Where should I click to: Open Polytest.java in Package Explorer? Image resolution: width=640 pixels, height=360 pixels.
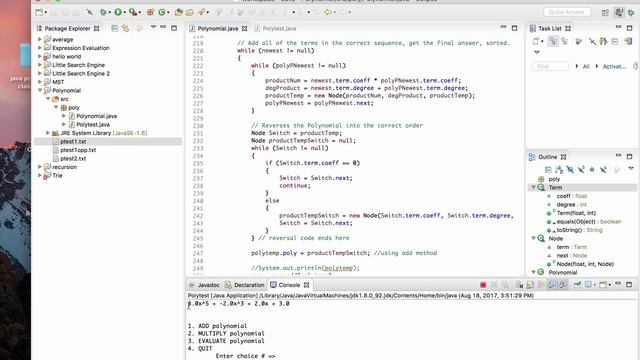93,124
